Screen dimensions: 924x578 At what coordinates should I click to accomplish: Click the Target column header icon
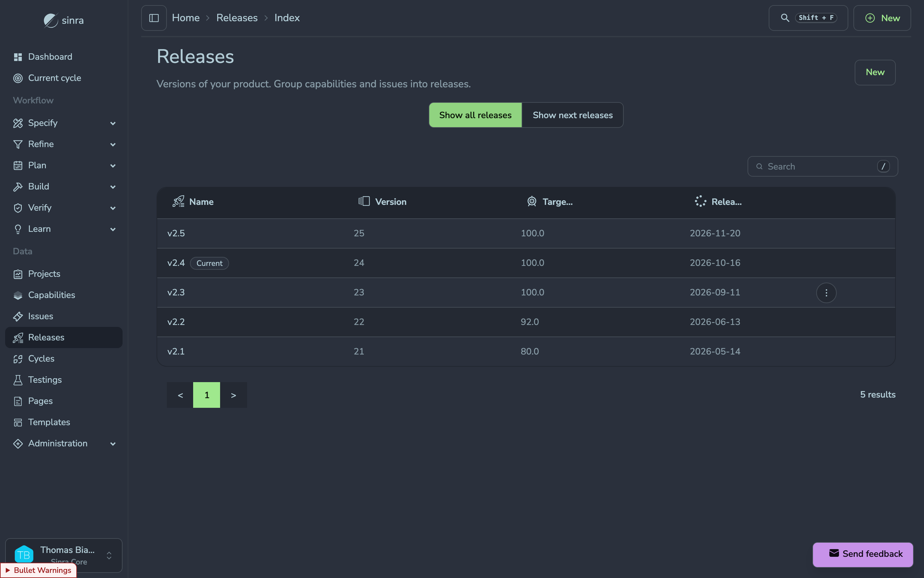coord(532,201)
